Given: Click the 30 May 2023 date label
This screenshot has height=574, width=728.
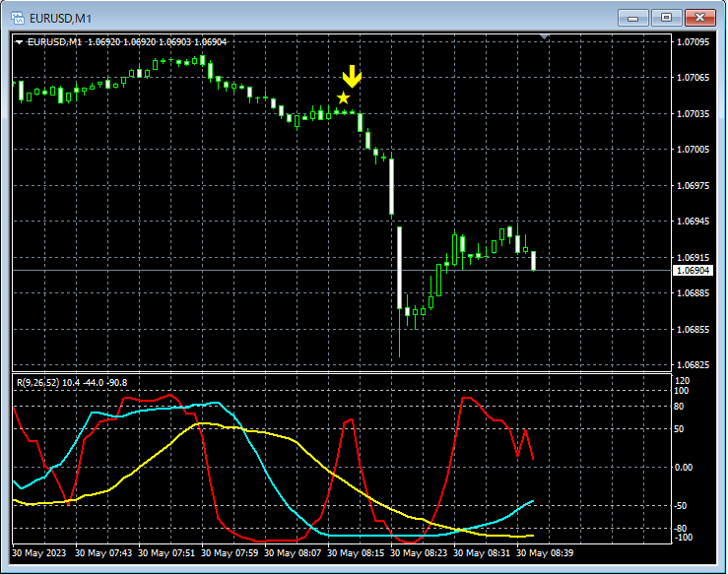Looking at the screenshot, I should 39,553.
